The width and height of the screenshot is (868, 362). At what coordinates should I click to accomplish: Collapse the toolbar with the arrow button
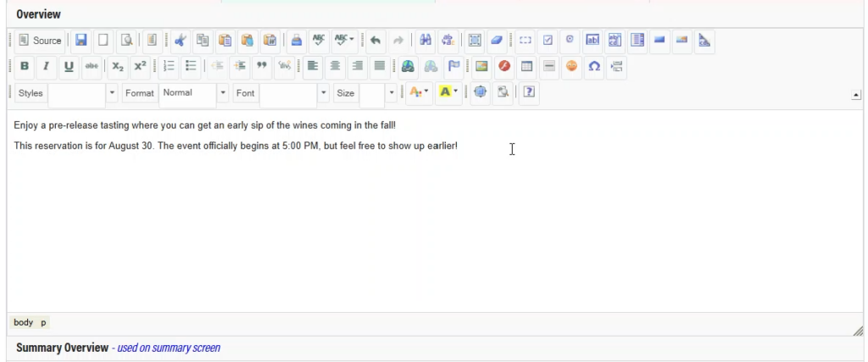(856, 96)
